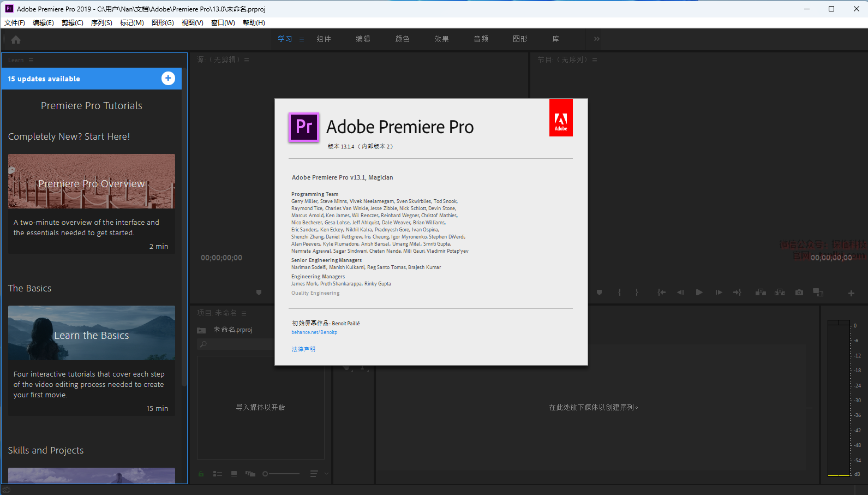Open the behance.net/Benoitp link

click(x=314, y=332)
